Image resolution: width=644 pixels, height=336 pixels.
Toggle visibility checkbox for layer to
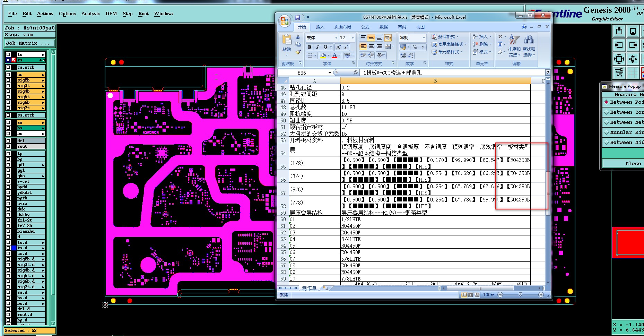[x=8, y=54]
